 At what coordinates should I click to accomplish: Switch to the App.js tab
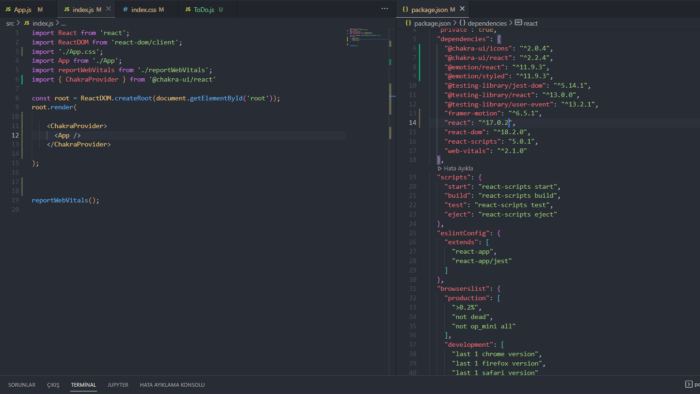[23, 9]
